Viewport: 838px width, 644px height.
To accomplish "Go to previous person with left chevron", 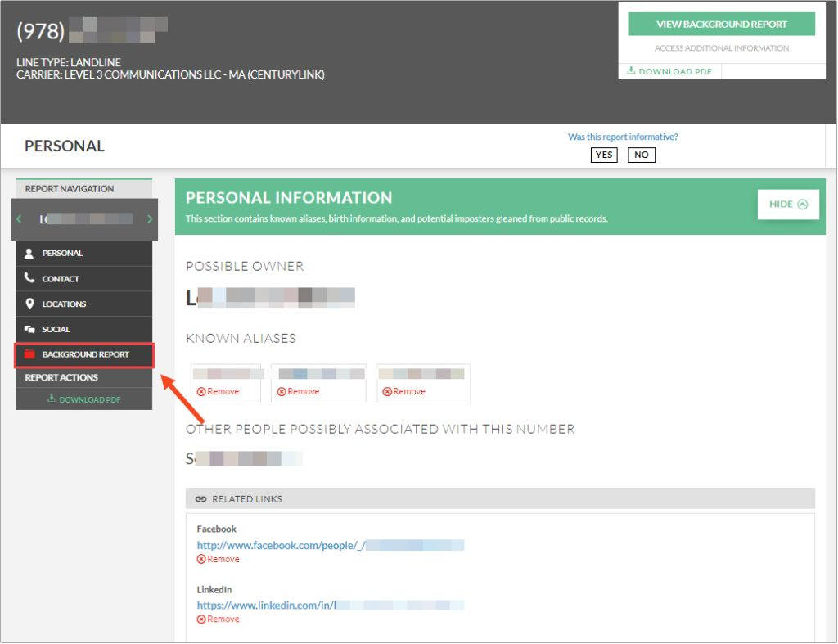I will click(20, 219).
